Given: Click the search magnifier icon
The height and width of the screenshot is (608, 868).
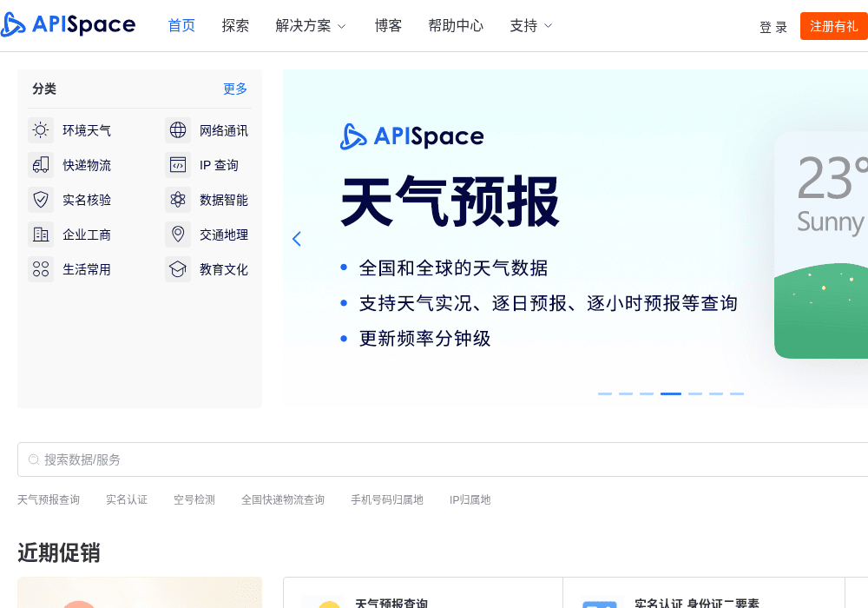Looking at the screenshot, I should pyautogui.click(x=34, y=459).
